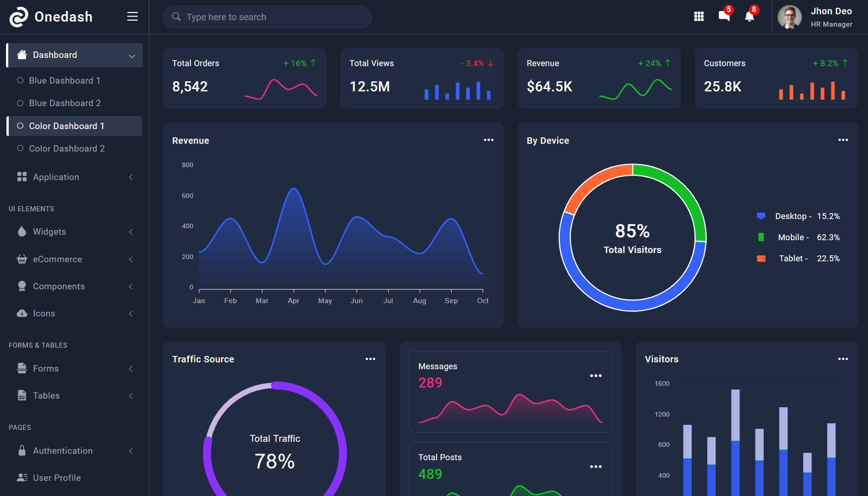Open the chat messages icon with badge 5
The image size is (868, 496).
[724, 16]
